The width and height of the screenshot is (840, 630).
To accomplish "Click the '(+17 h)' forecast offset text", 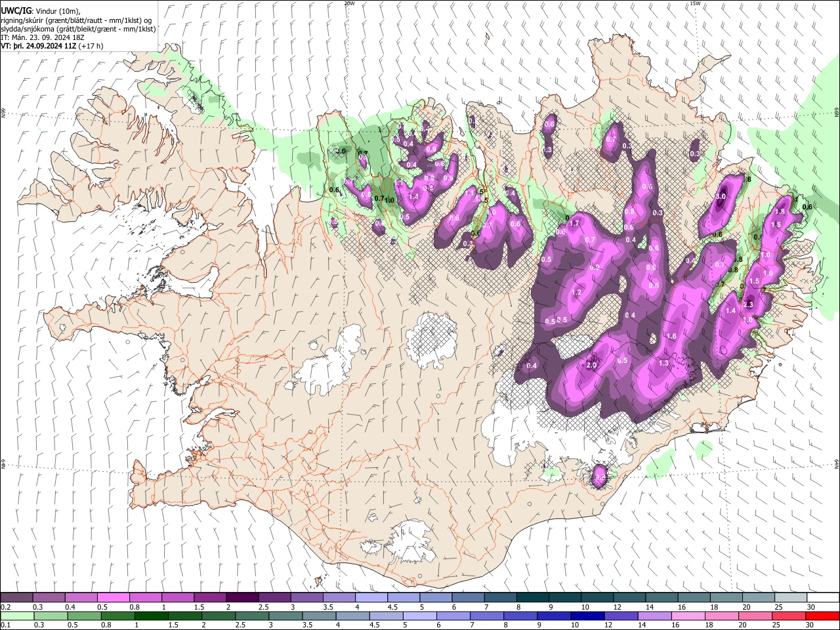I will point(91,46).
